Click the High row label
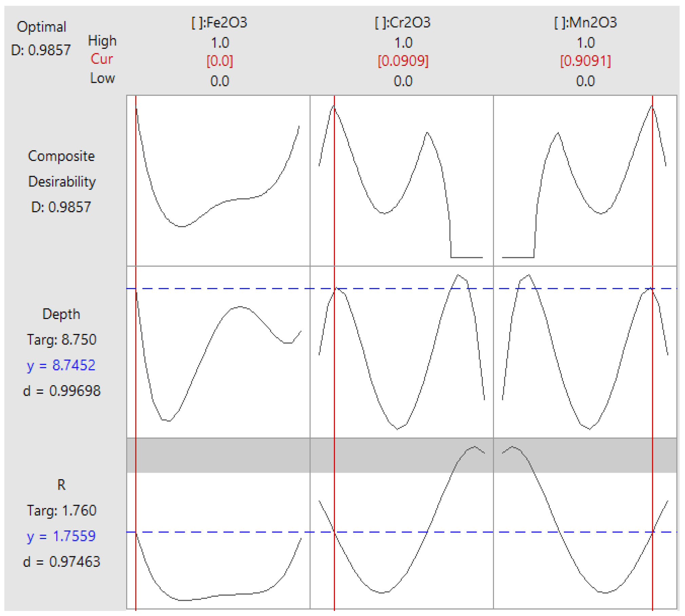 (102, 41)
